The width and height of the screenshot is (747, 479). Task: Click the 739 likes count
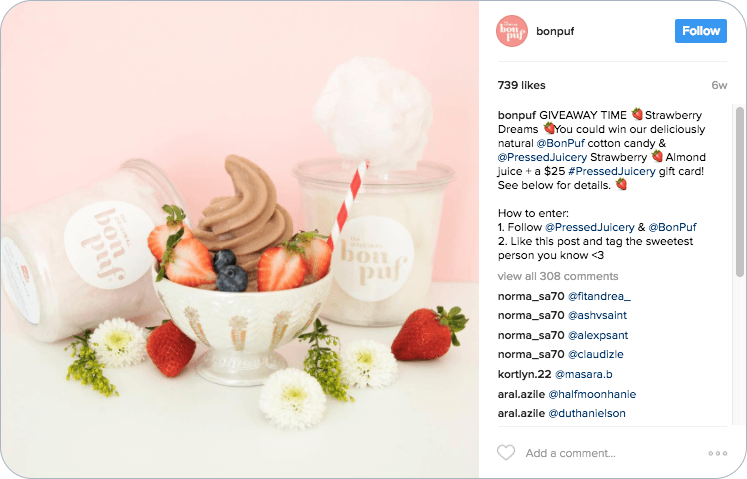pyautogui.click(x=522, y=85)
